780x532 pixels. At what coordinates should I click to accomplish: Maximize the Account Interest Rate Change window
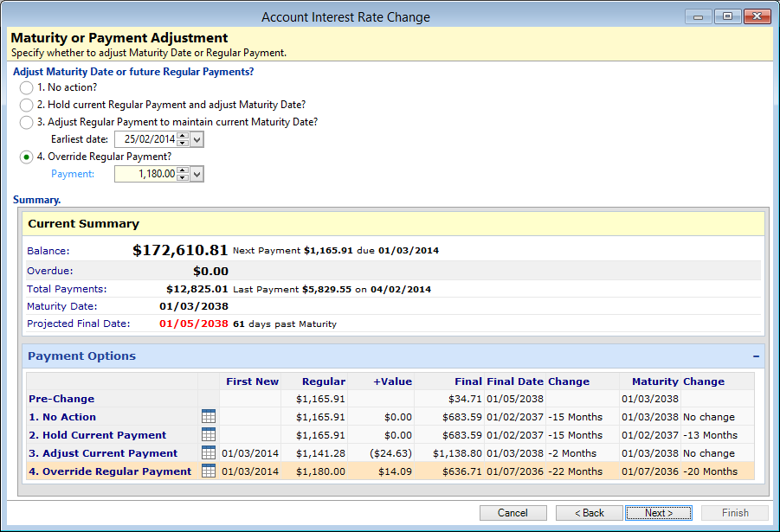[x=727, y=16]
